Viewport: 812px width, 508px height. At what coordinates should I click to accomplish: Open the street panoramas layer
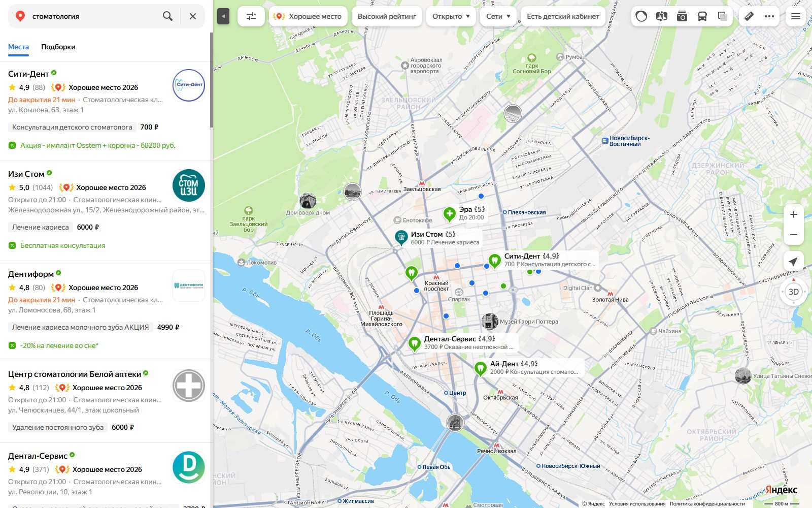click(661, 16)
